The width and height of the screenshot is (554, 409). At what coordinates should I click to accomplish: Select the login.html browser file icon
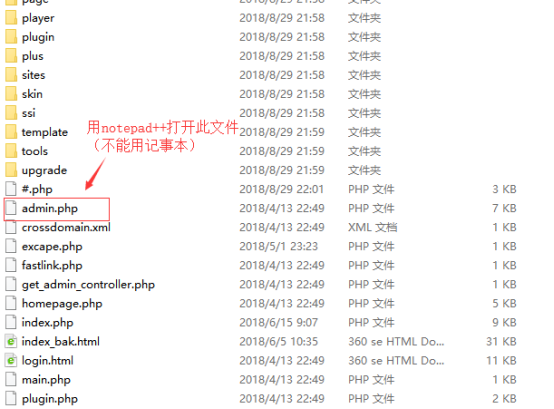point(11,361)
